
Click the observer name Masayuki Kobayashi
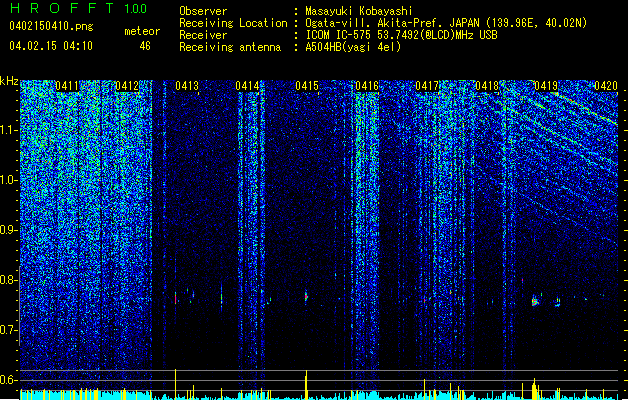358,11
